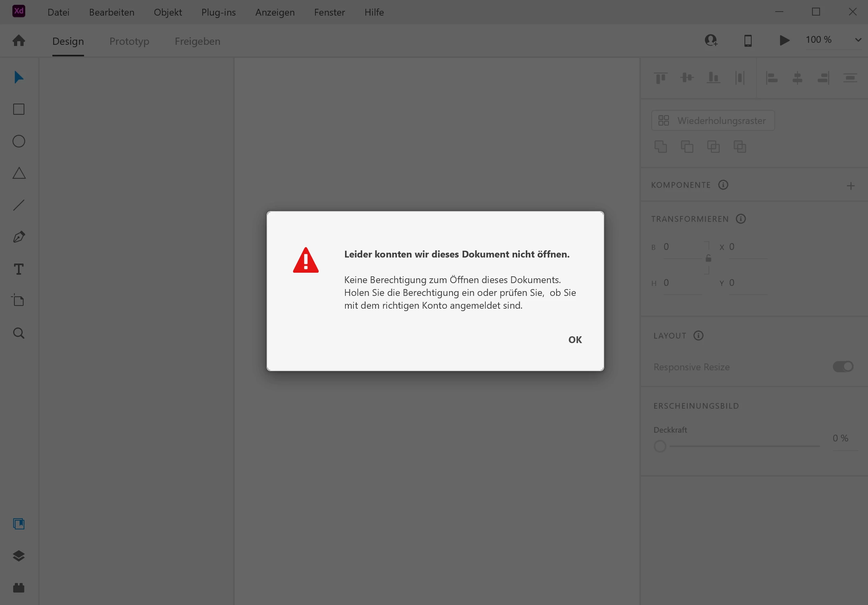This screenshot has height=605, width=868.
Task: Click the Wiederholungsraster button
Action: (x=713, y=120)
